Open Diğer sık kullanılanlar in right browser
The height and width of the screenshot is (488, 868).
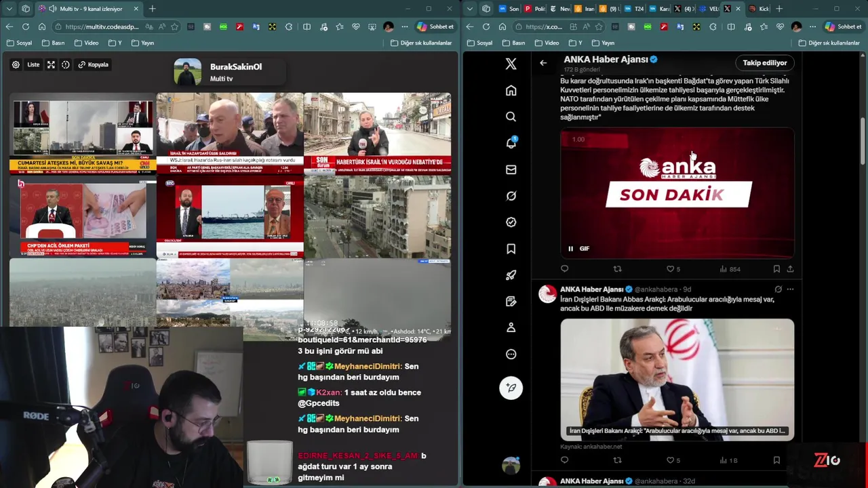click(x=829, y=43)
